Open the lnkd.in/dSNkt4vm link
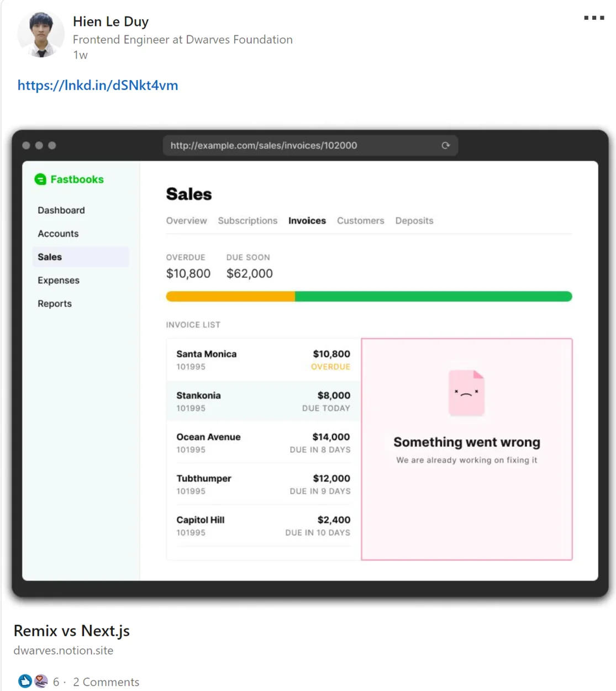Image resolution: width=616 pixels, height=691 pixels. 98,86
